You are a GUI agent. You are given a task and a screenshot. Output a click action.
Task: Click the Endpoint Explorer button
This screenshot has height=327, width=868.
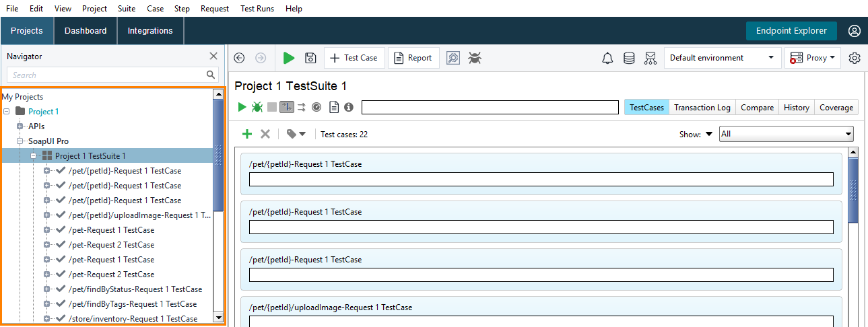[x=791, y=31]
